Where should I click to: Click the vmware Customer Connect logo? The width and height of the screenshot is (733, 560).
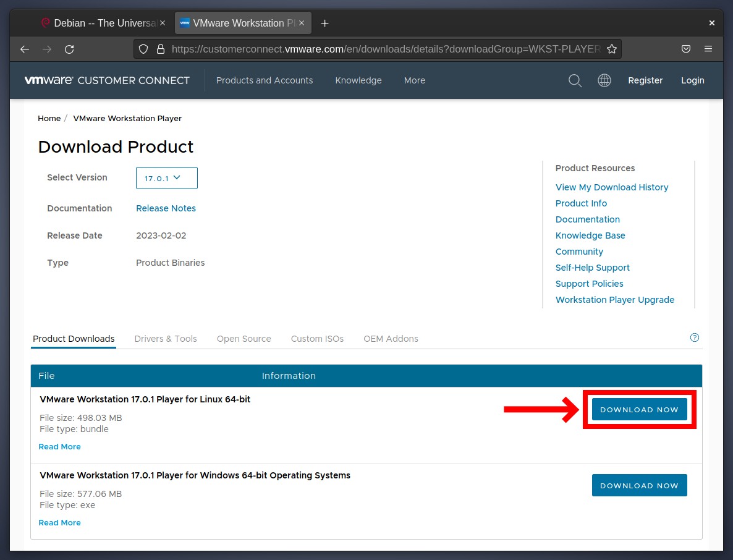pos(107,80)
